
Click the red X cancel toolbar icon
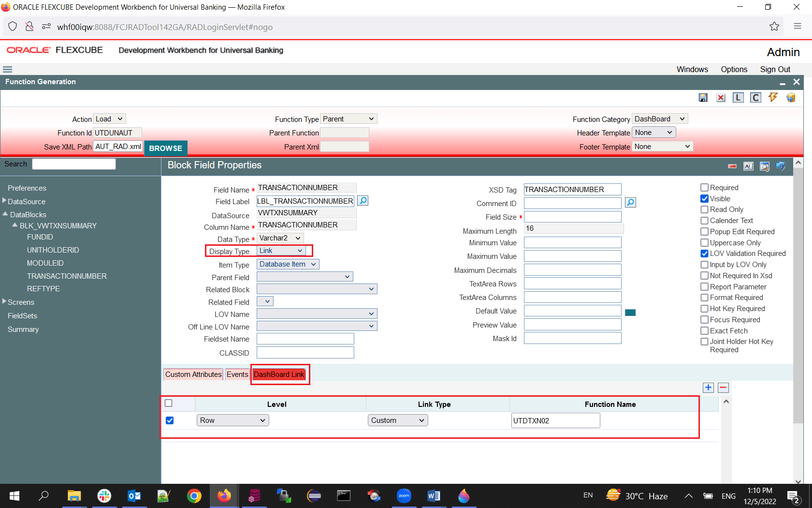721,98
